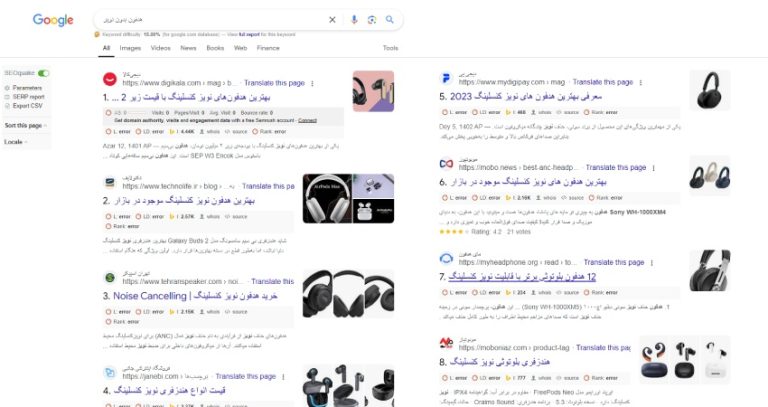Expand the Locale dropdown
Screen dimensions: 768x407
(16, 142)
